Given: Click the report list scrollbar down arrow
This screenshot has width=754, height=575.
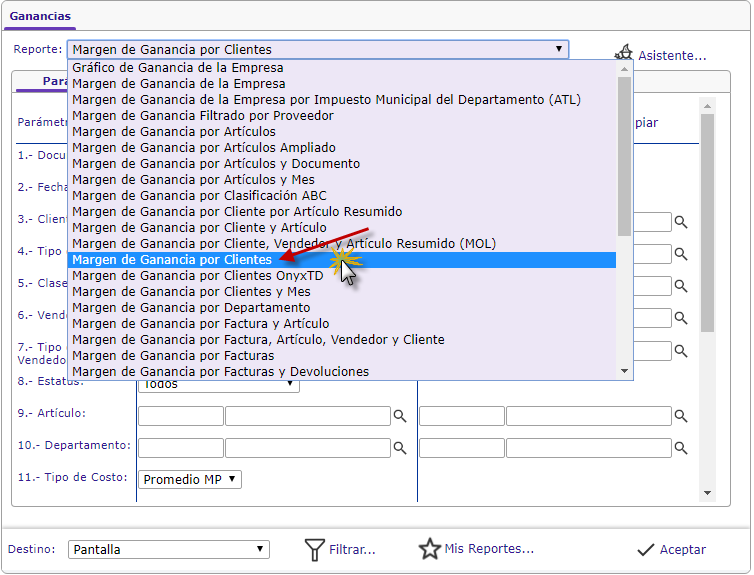Looking at the screenshot, I should (625, 371).
